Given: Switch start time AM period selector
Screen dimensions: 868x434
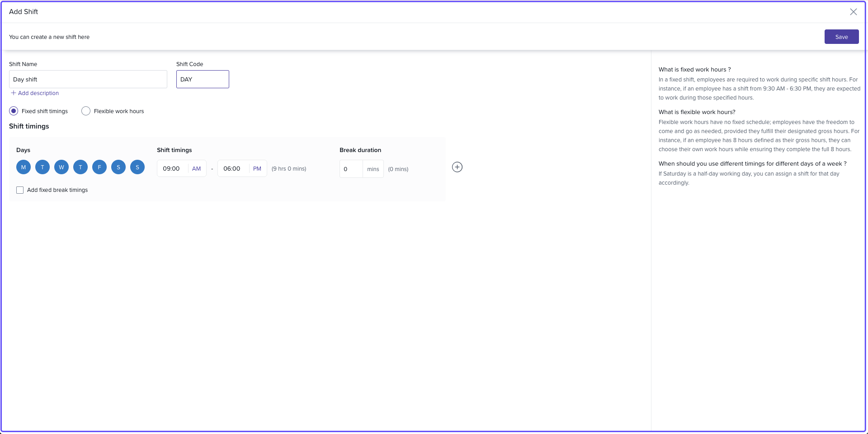Looking at the screenshot, I should tap(196, 168).
